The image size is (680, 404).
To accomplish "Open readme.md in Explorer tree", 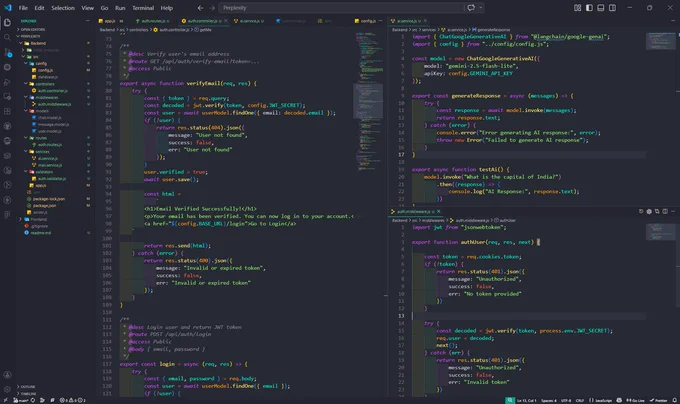I will (x=40, y=233).
